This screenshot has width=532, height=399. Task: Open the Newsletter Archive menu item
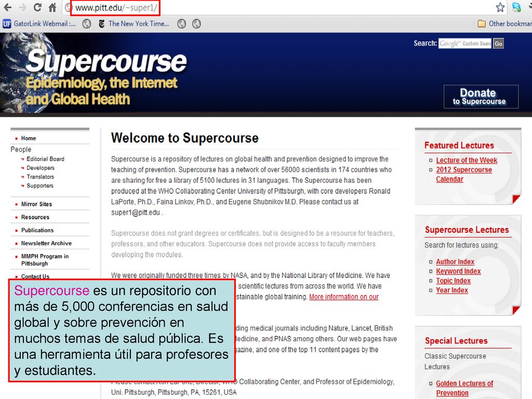46,243
